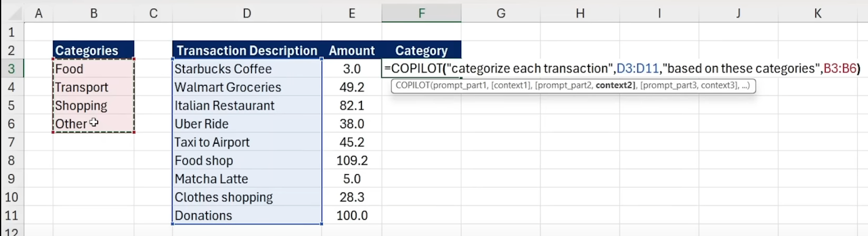The height and width of the screenshot is (236, 868).
Task: Click the Category header cell in column F
Action: coord(422,50)
